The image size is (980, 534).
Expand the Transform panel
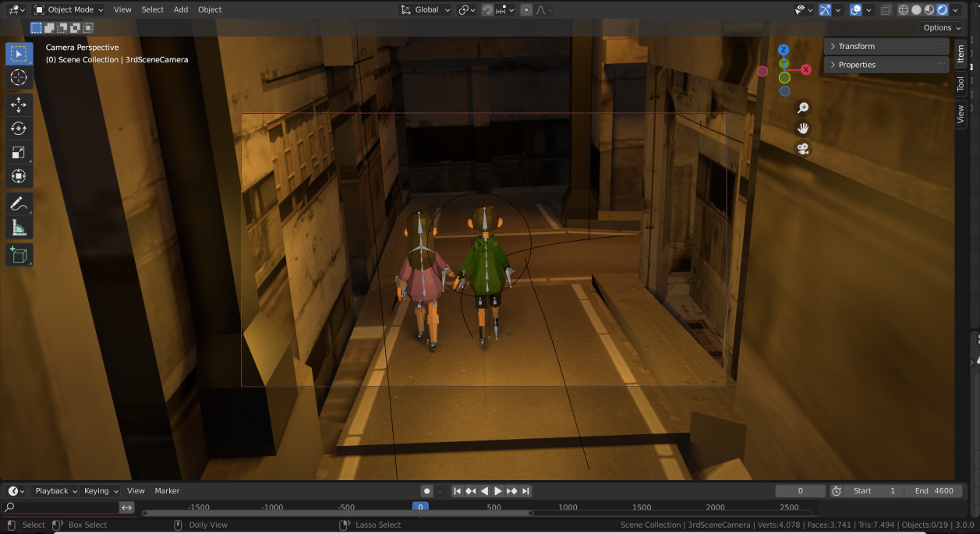coord(886,47)
